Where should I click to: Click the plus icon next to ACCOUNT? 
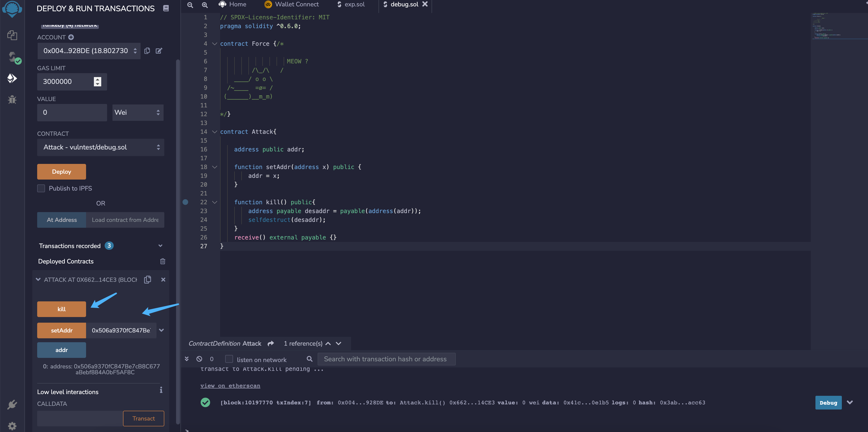click(x=71, y=37)
